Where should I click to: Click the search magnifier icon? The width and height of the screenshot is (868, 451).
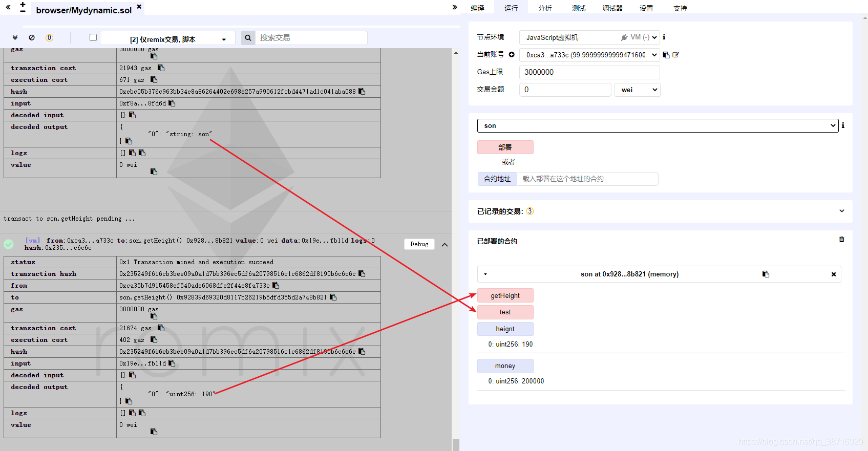coord(248,37)
